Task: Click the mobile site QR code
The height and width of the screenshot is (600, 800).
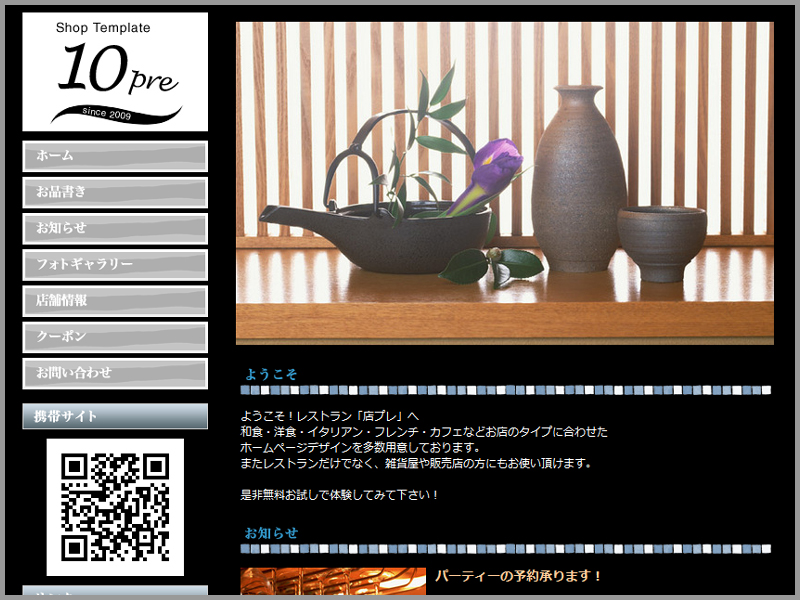Action: tap(115, 506)
